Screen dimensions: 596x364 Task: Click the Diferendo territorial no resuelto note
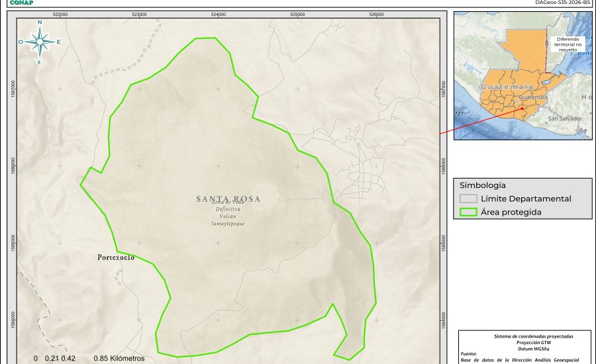[x=568, y=44]
